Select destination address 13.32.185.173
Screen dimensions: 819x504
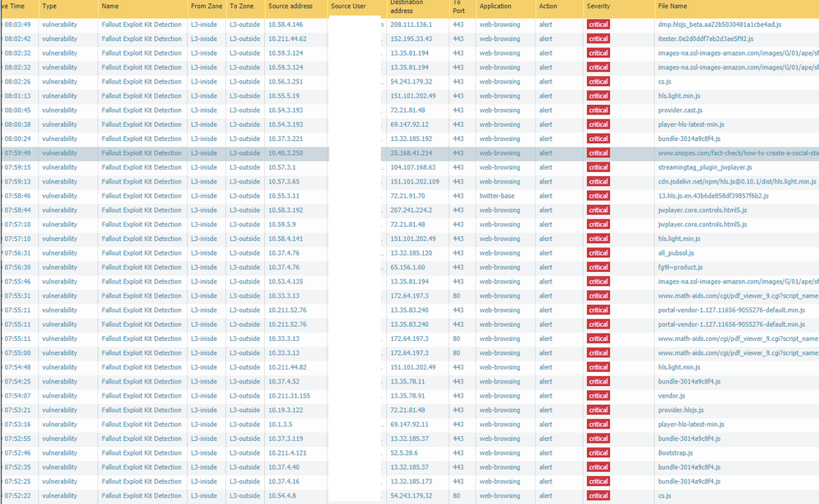coord(411,482)
